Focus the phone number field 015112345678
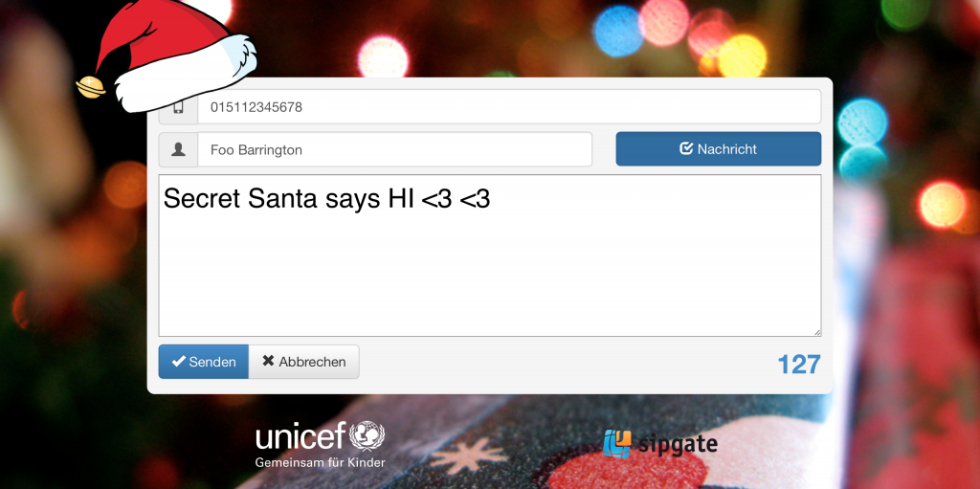This screenshot has height=489, width=980. coord(509,107)
